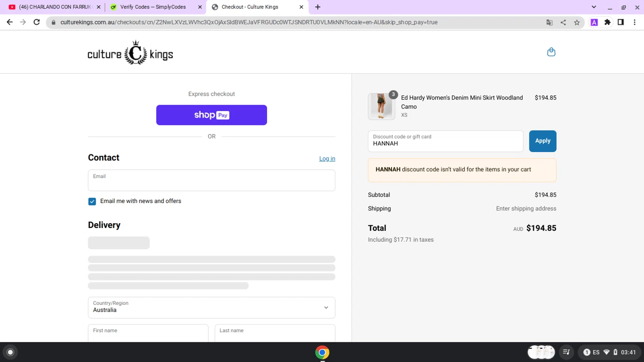
Task: Open the pinned windows preview in the shelf
Action: point(541,352)
